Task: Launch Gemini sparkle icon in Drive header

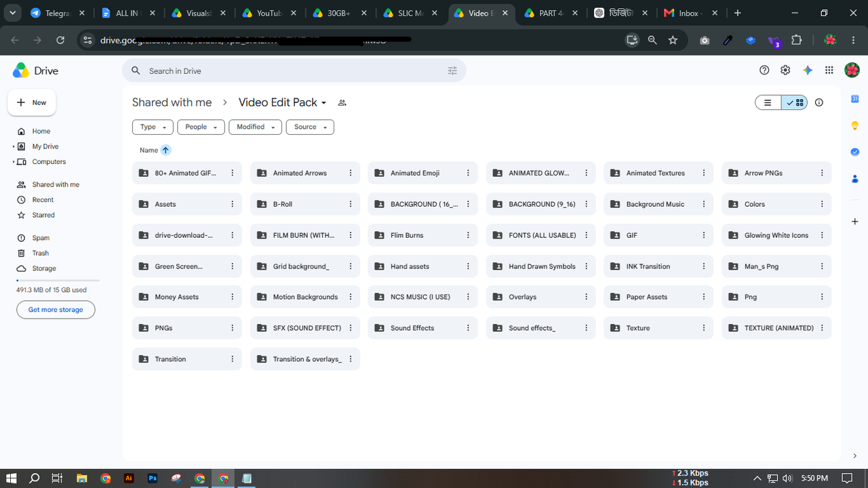Action: [808, 70]
